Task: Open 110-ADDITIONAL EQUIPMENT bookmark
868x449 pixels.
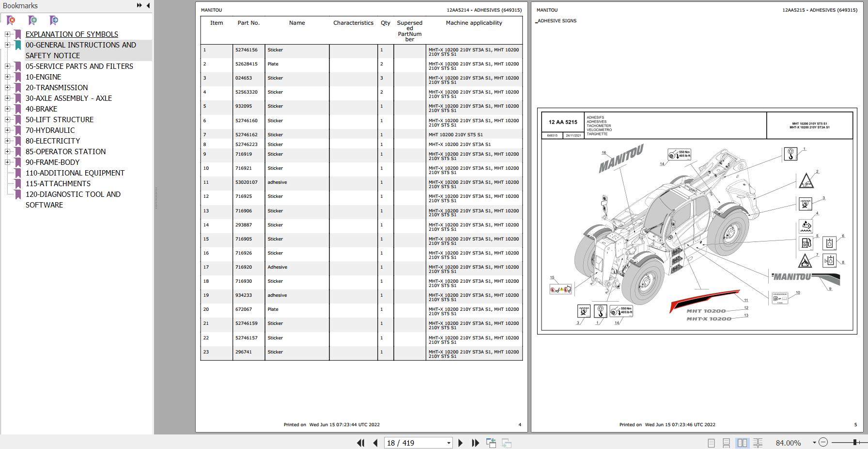Action: pos(75,173)
